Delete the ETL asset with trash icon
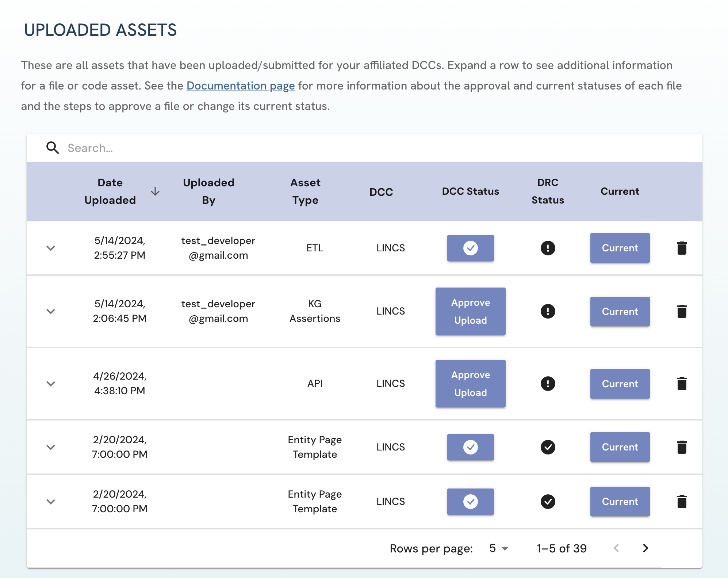This screenshot has width=728, height=578. pos(682,248)
